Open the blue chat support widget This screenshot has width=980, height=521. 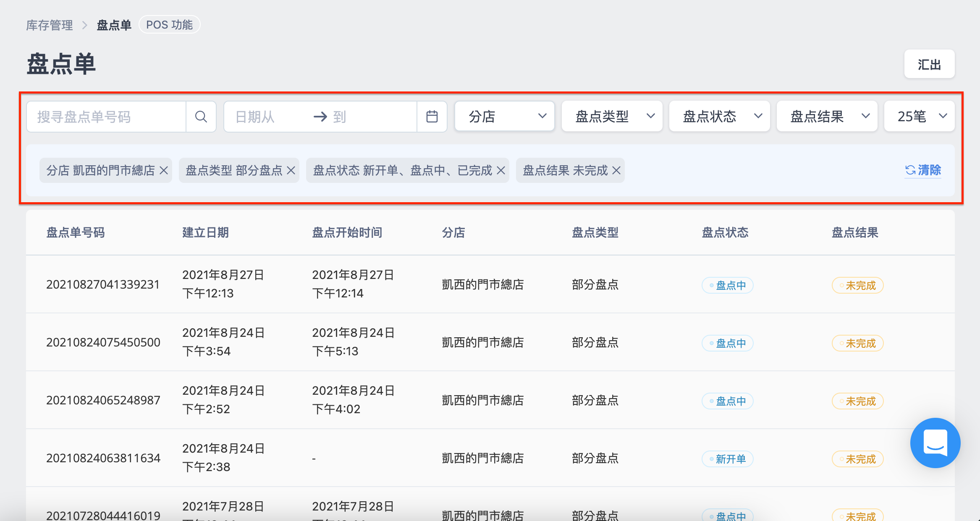coord(935,443)
